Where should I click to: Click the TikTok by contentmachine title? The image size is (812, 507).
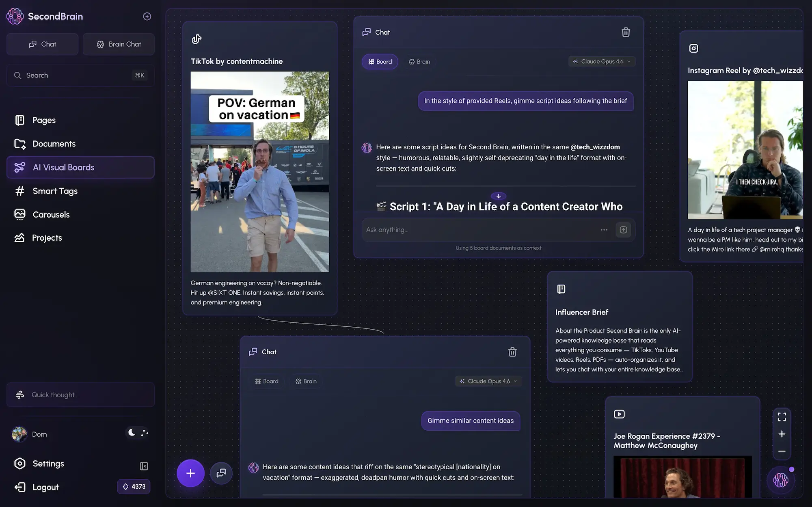coord(237,61)
